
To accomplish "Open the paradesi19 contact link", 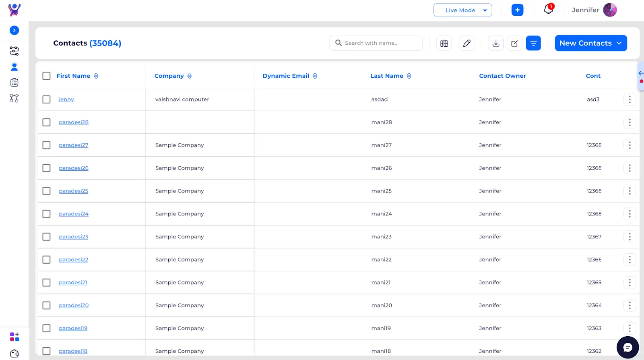I will (73, 328).
